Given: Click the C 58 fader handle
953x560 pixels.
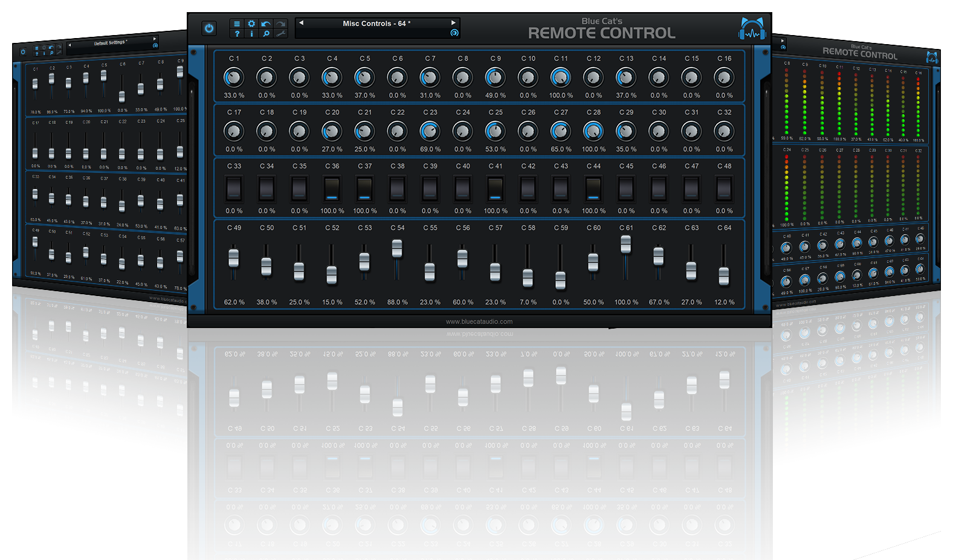Looking at the screenshot, I should coord(528,278).
